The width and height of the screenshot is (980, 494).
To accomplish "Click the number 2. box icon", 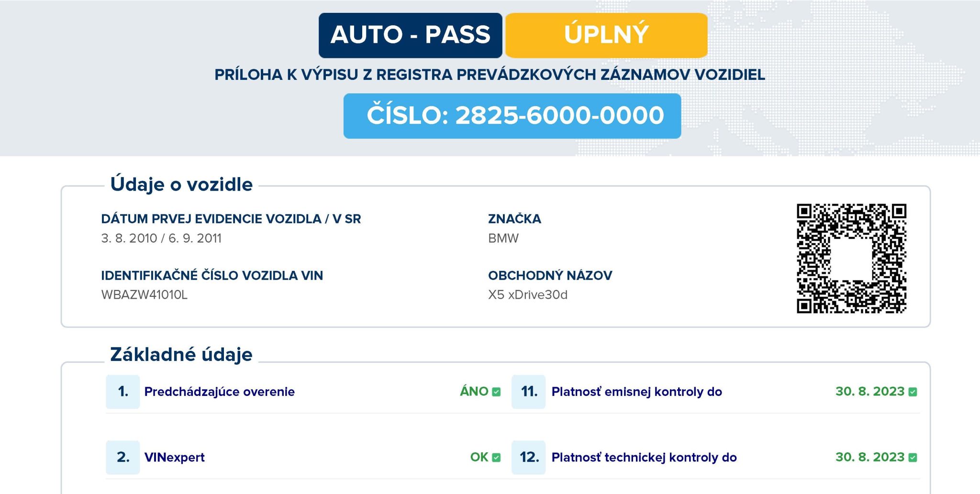I will click(x=123, y=457).
